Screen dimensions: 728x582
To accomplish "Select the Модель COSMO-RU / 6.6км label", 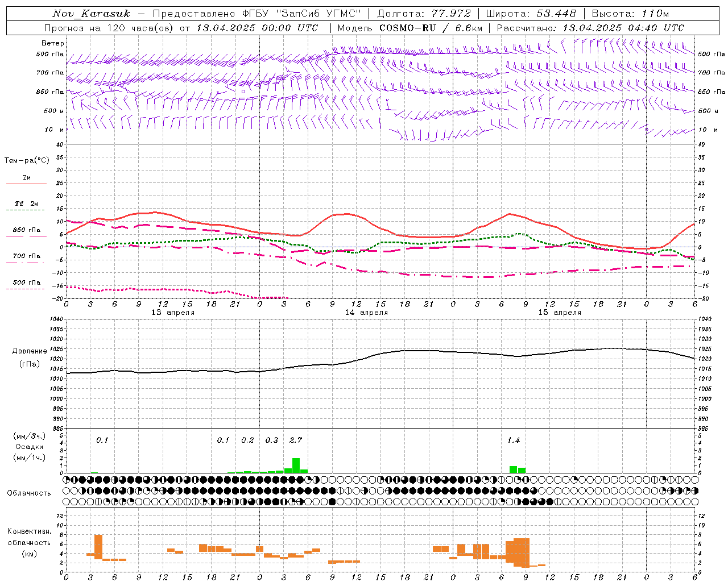I will pyautogui.click(x=410, y=28).
